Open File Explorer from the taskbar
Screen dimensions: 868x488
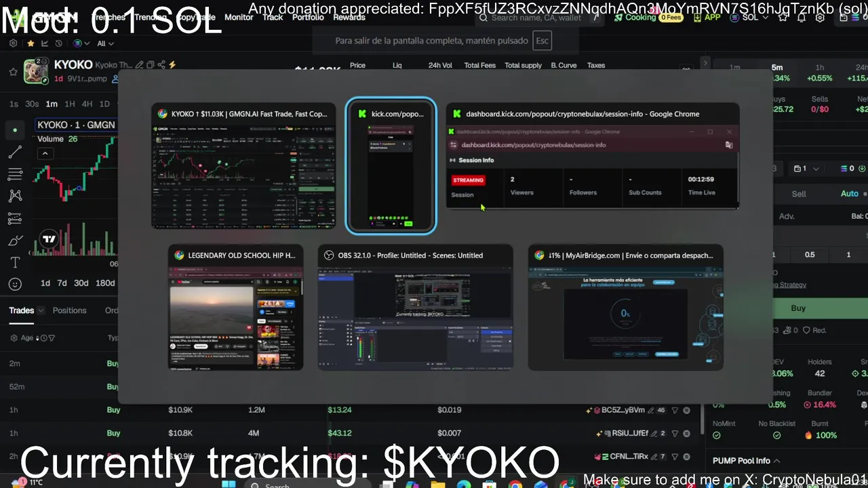[437, 484]
